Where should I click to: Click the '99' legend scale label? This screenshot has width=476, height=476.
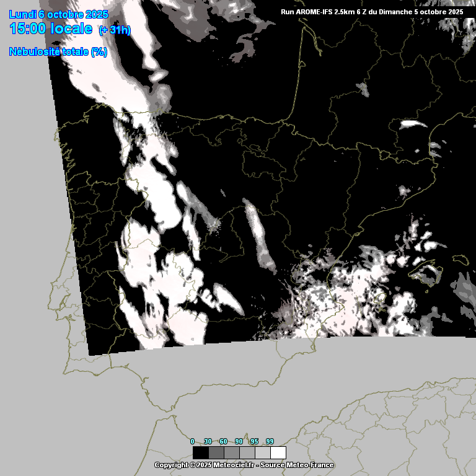(x=270, y=441)
